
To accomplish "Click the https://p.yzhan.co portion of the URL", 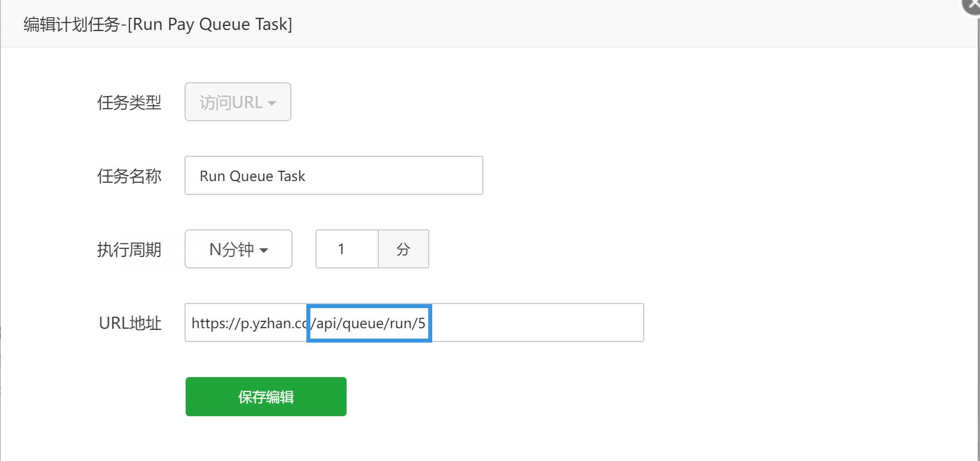I will [247, 323].
